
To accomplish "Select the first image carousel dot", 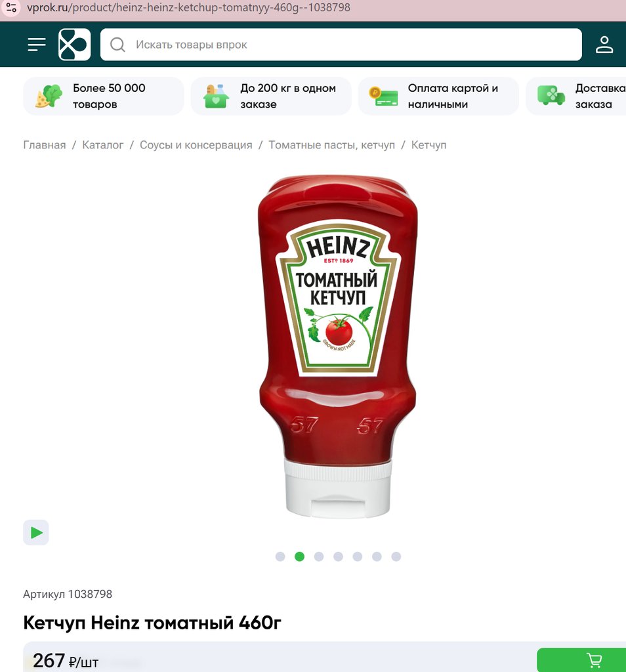I will (280, 556).
